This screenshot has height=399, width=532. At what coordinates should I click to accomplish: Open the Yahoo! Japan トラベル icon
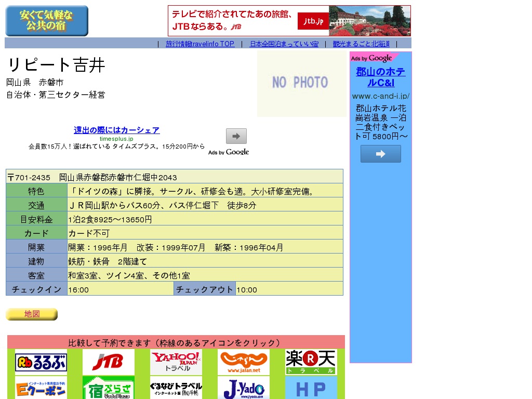point(176,362)
